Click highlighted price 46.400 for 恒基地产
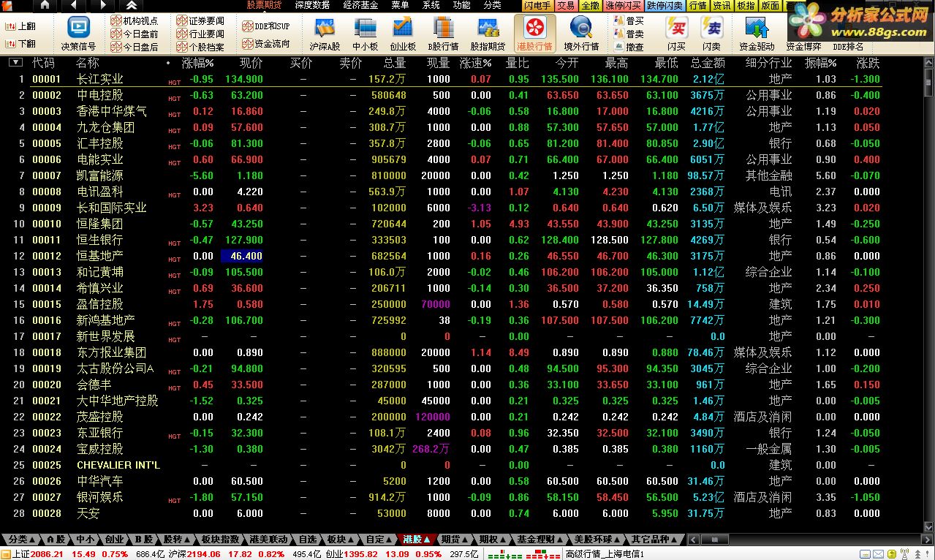Screen dimensions: 935x560 click(242, 256)
